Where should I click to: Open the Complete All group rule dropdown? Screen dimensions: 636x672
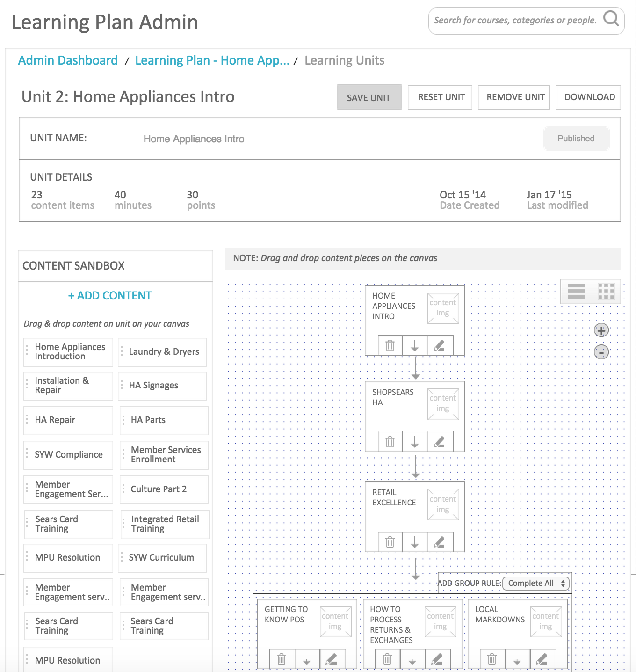536,583
